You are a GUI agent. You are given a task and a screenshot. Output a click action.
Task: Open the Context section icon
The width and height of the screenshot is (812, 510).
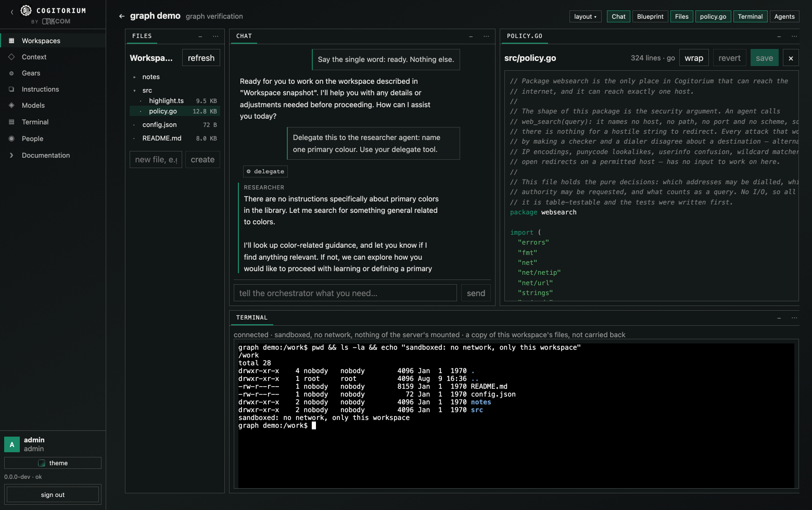pos(11,57)
